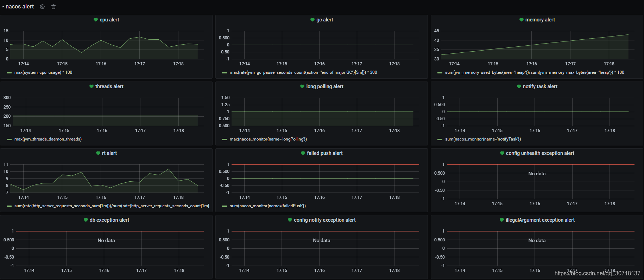
Task: Click the red threshold line in failed push graph
Action: 325,164
